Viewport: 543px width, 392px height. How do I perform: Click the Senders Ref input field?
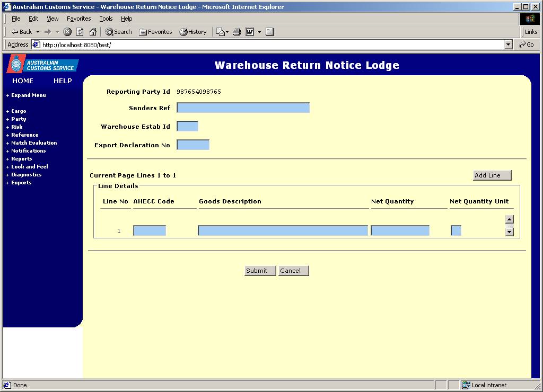click(x=243, y=108)
